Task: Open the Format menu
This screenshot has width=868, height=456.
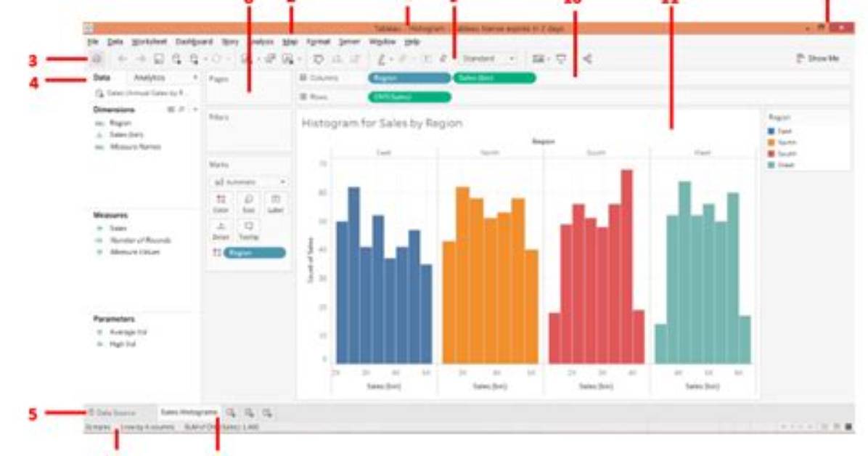Action: click(319, 41)
